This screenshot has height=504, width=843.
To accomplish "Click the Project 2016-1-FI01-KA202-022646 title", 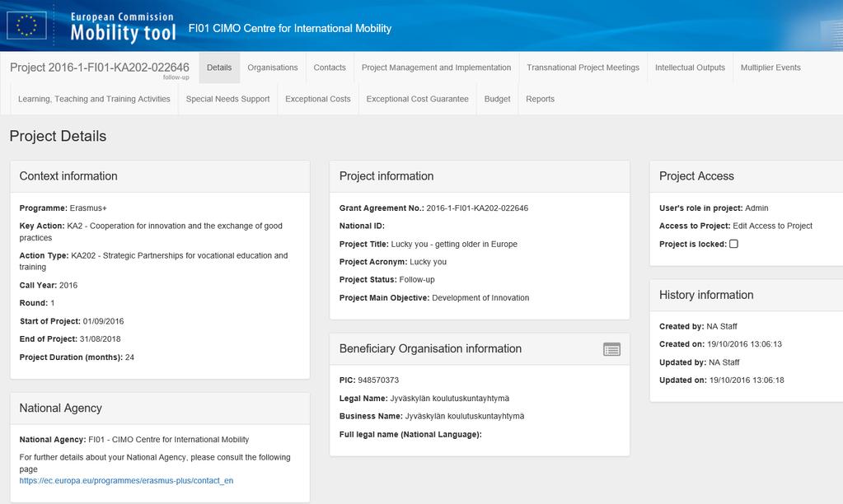I will pyautogui.click(x=100, y=68).
